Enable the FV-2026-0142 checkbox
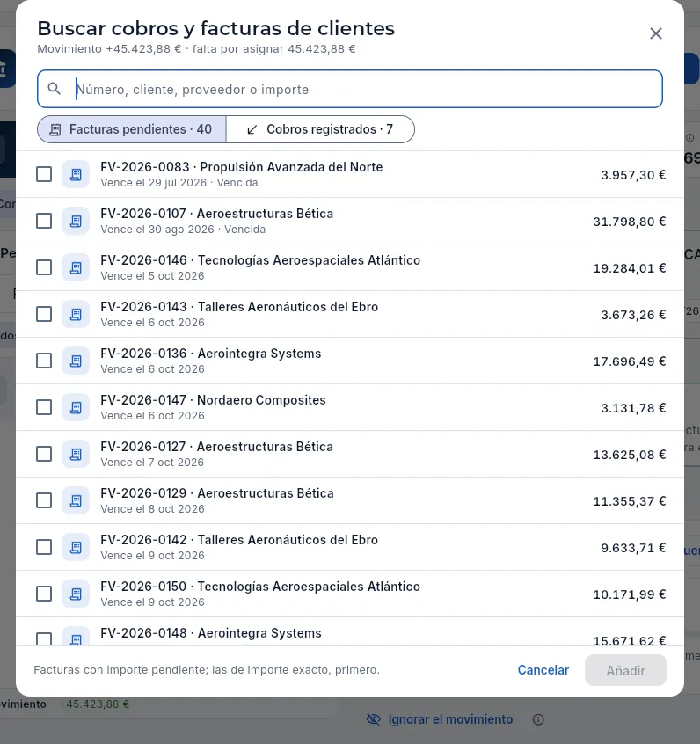The width and height of the screenshot is (700, 744). 44,547
